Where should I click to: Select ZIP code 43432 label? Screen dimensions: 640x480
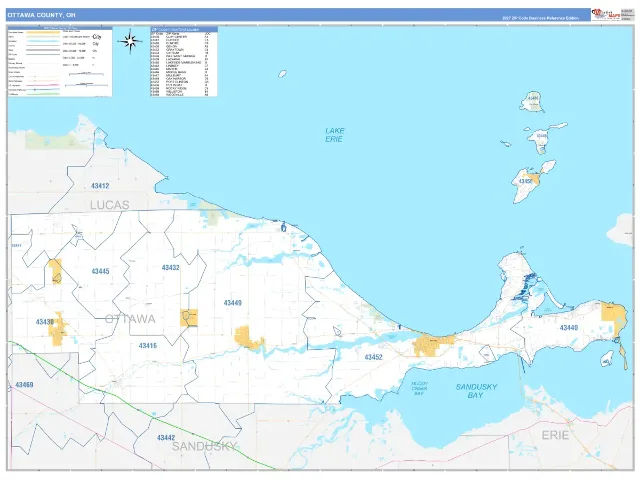170,268
